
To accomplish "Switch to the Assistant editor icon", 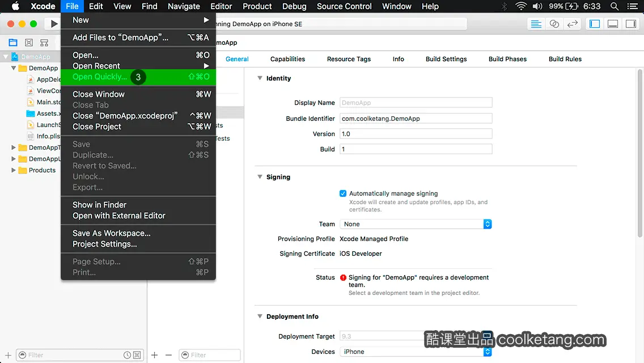I will 554,24.
